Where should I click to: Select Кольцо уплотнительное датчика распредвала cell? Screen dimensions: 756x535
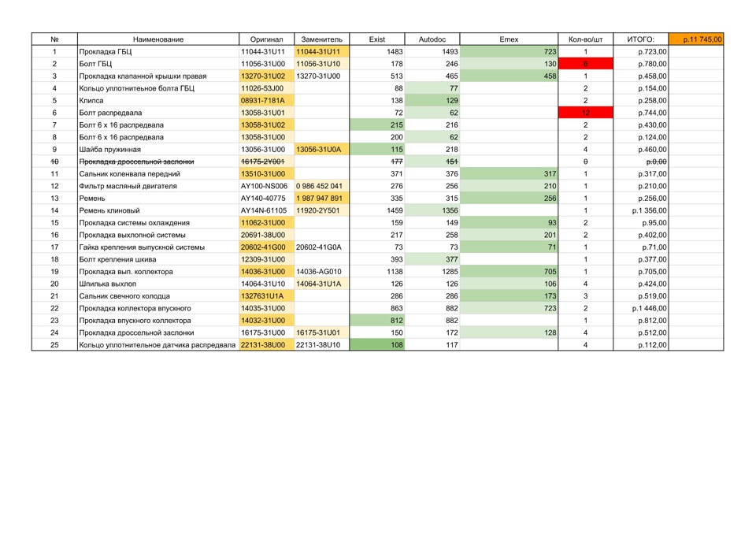(158, 345)
